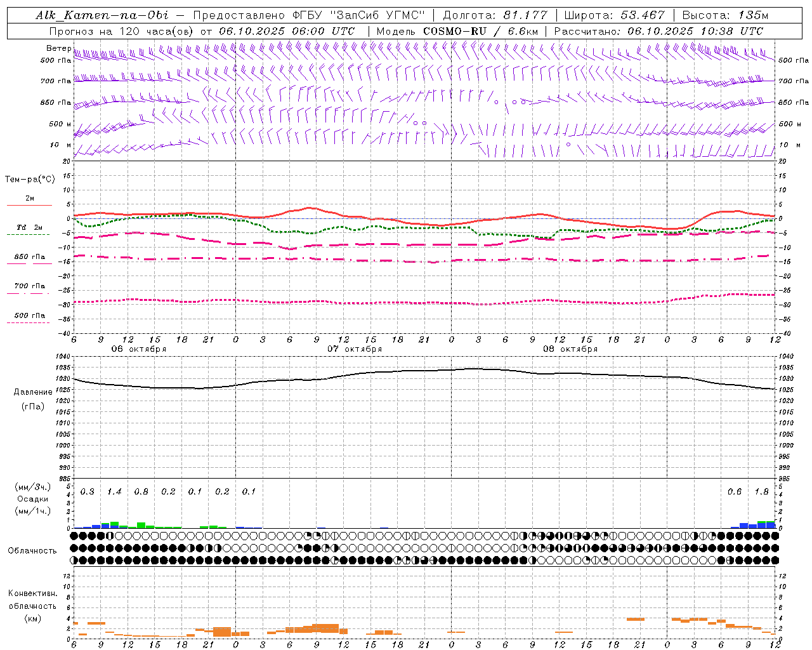This screenshot has width=812, height=650.
Task: Click the "Ветер" wind panel label
Action: pyautogui.click(x=59, y=48)
